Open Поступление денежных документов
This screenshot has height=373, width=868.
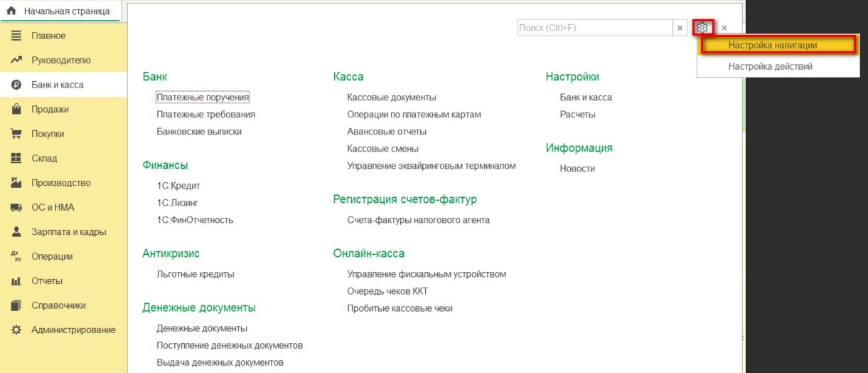(230, 345)
